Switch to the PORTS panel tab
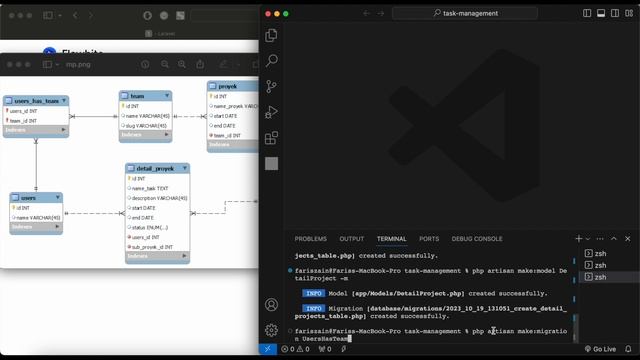 tap(429, 239)
